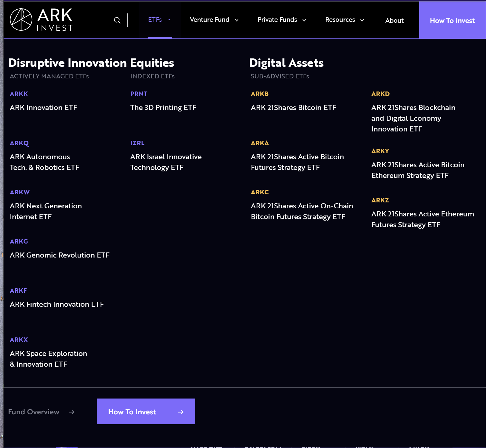Select ARK 21Shares Active Ethereum Futures Strategy ETF
486x448 pixels.
[x=422, y=219]
